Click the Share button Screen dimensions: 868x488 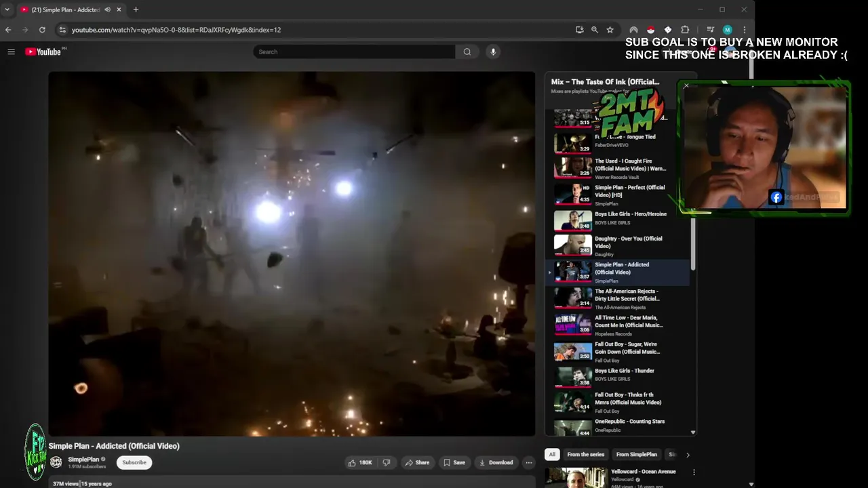coord(417,462)
